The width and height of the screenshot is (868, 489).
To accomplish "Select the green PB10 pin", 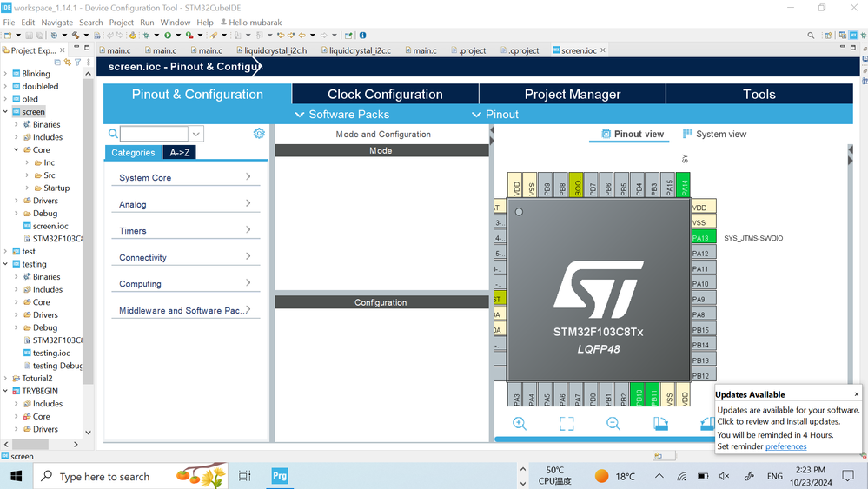I will (638, 394).
